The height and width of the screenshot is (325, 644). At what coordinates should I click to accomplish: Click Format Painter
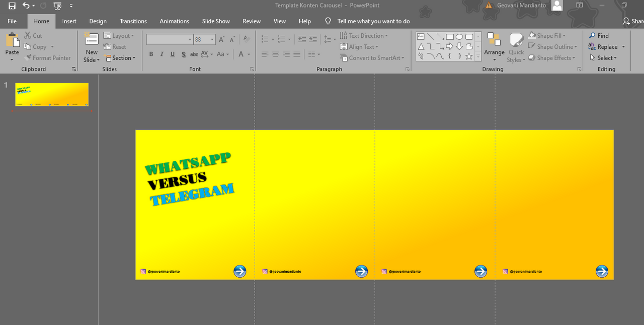click(48, 58)
